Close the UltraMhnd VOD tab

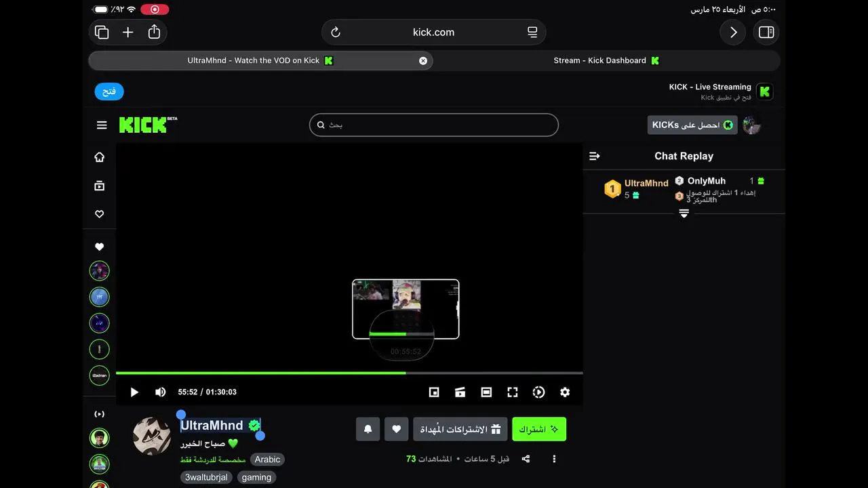423,60
